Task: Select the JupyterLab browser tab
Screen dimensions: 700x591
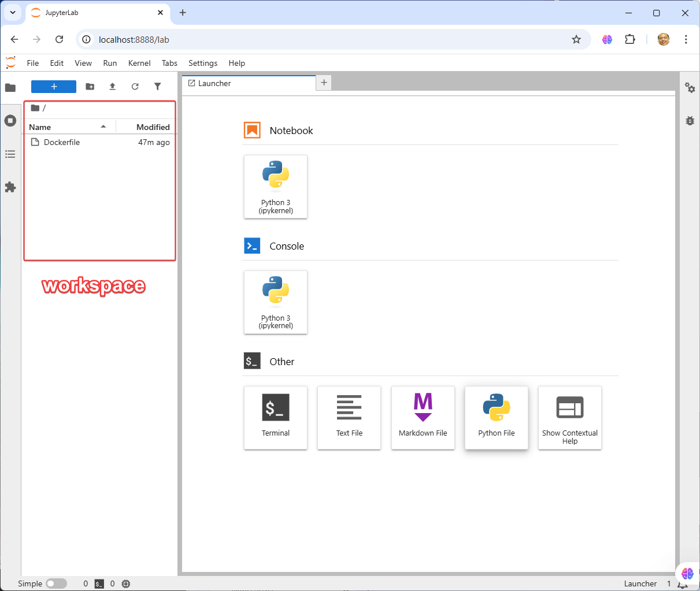Action: pyautogui.click(x=98, y=13)
